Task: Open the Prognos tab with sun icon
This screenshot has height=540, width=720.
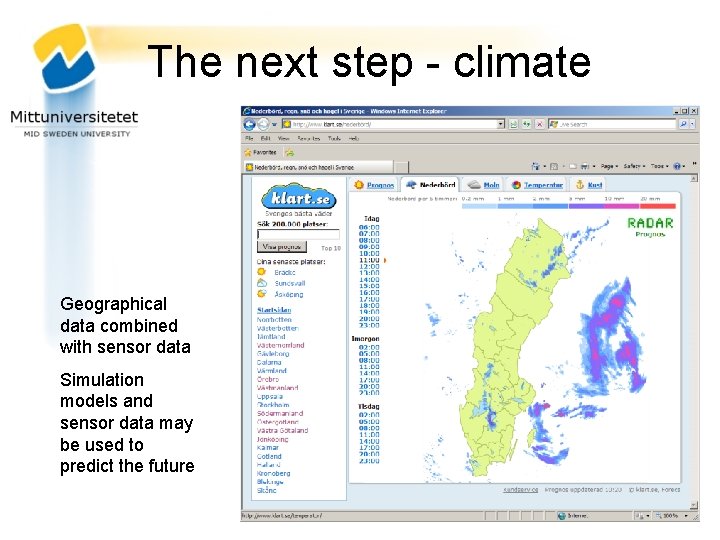Action: (x=374, y=185)
